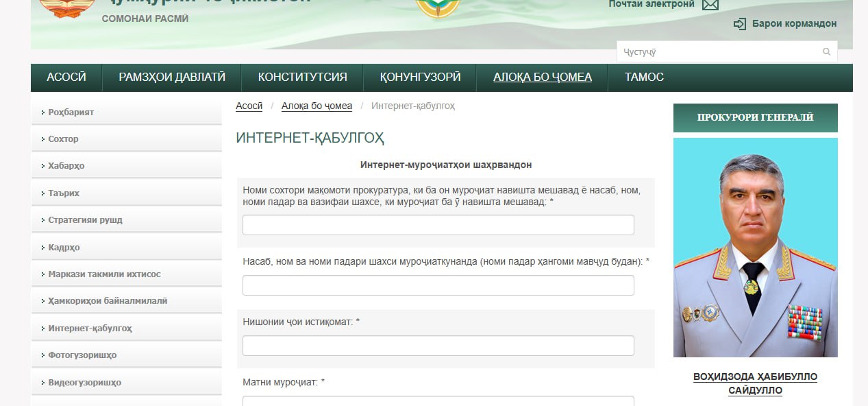Open the ВОҲИДЗОДА ҲАБИБУЛЛО САЙДУЛЛО link
This screenshot has width=868, height=406.
tap(755, 383)
